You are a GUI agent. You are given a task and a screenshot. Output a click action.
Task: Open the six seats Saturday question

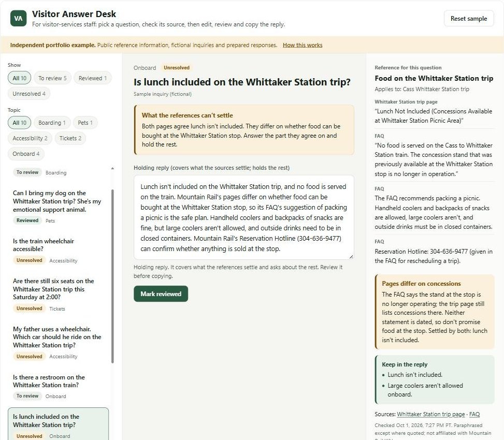point(58,295)
